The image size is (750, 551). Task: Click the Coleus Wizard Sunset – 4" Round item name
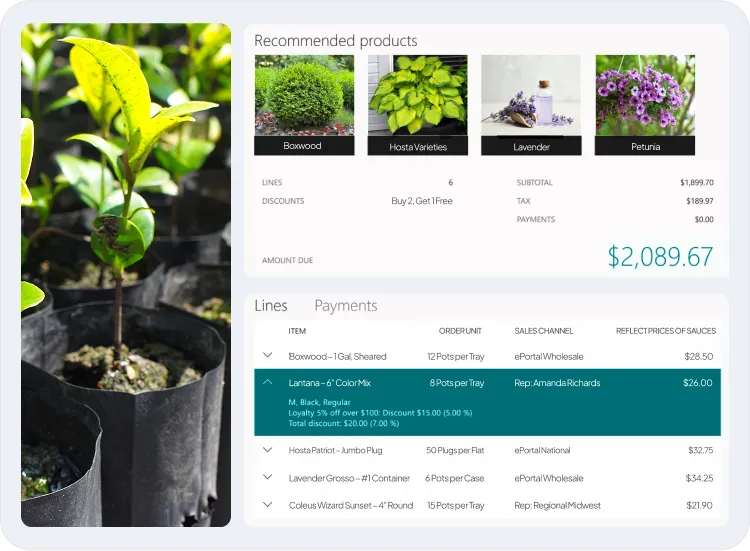tap(351, 505)
